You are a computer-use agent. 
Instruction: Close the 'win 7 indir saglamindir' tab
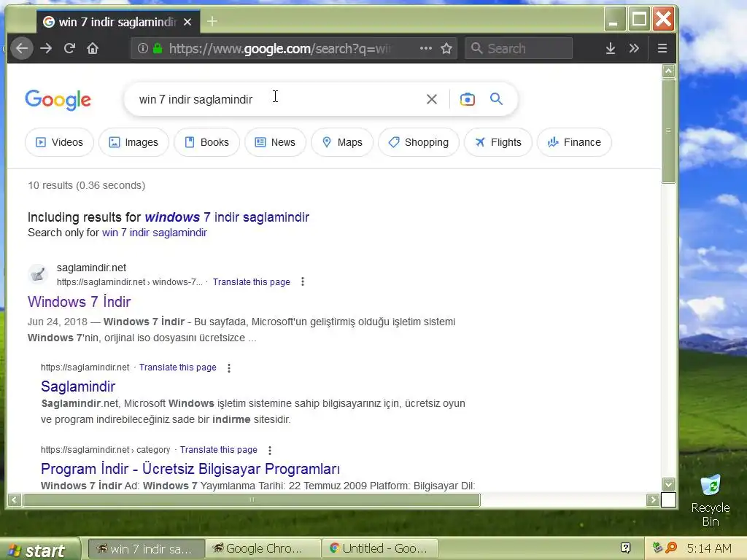coord(187,22)
